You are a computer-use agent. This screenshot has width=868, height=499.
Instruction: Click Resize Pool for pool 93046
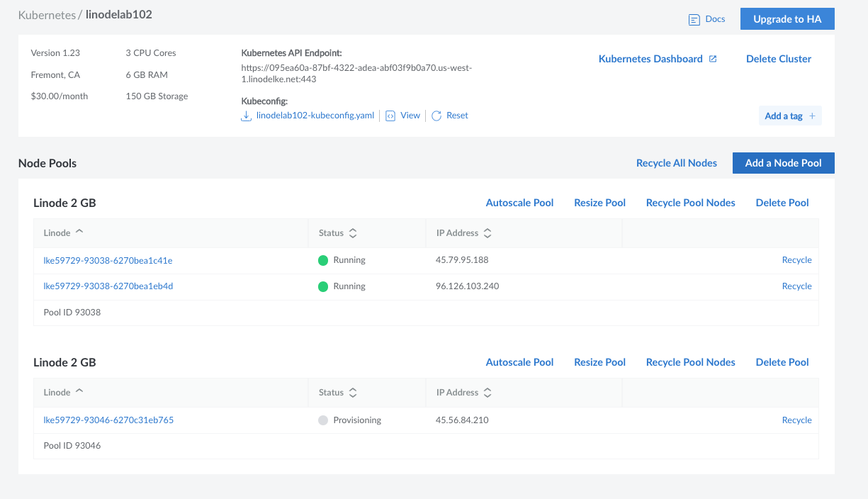599,362
